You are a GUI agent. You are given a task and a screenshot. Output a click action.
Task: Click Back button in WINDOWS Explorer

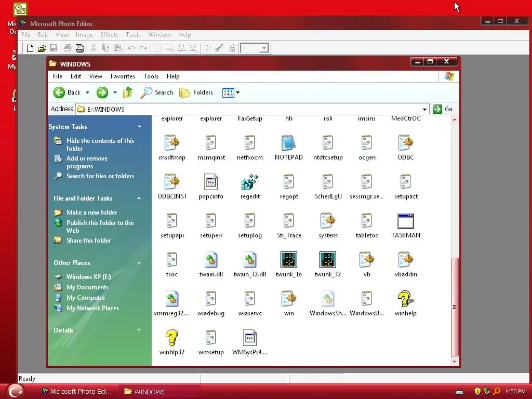tap(67, 92)
